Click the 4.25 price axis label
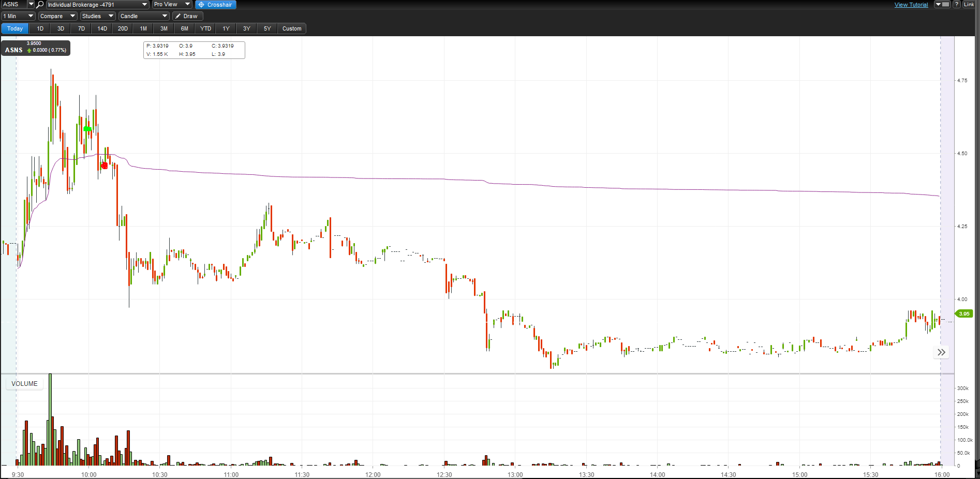 [x=962, y=226]
